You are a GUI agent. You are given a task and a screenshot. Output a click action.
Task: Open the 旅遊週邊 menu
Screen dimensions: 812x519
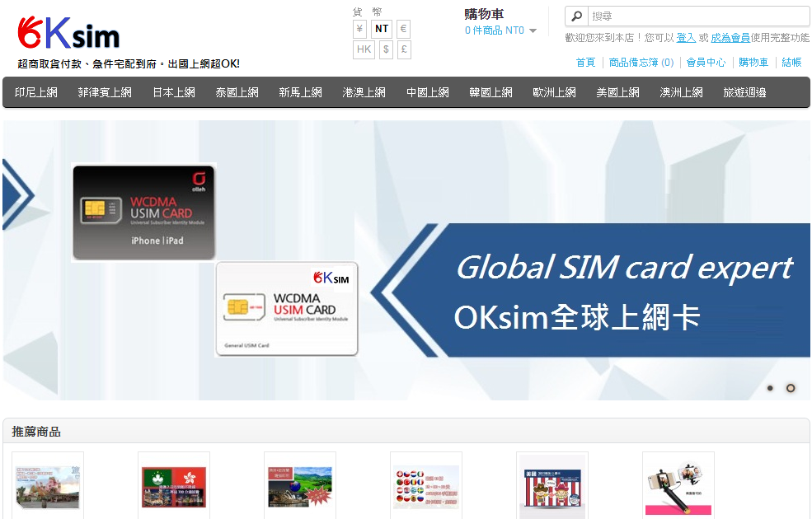tap(744, 92)
